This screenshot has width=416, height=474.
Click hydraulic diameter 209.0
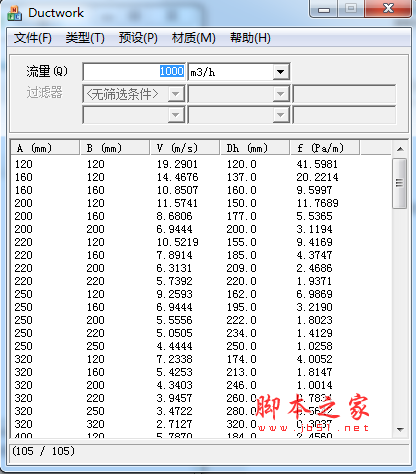(x=241, y=268)
